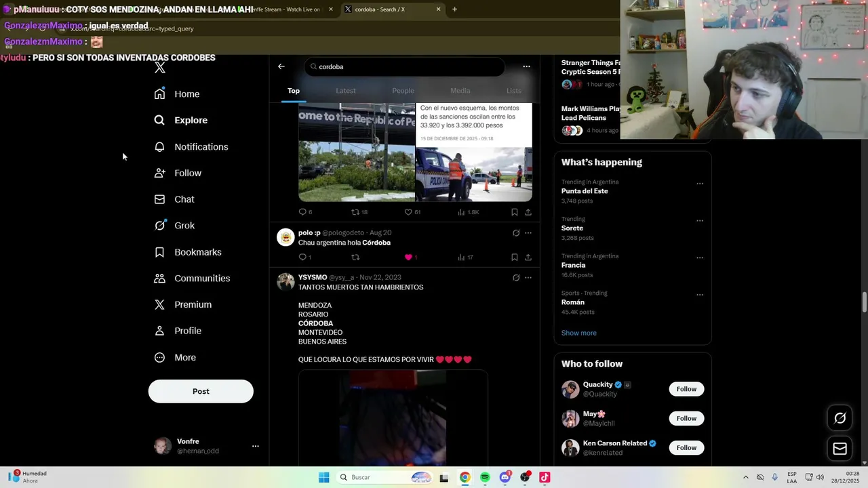Open Chat in the sidebar

[175, 199]
